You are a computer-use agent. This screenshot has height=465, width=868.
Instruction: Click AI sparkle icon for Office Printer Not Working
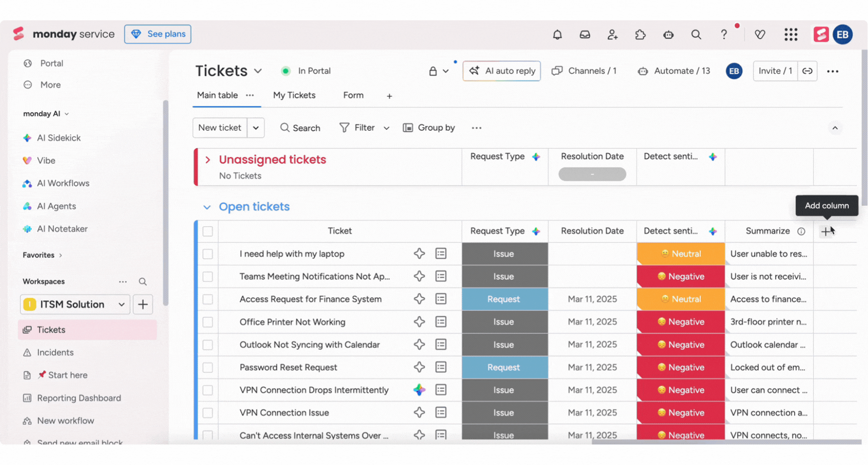point(419,322)
